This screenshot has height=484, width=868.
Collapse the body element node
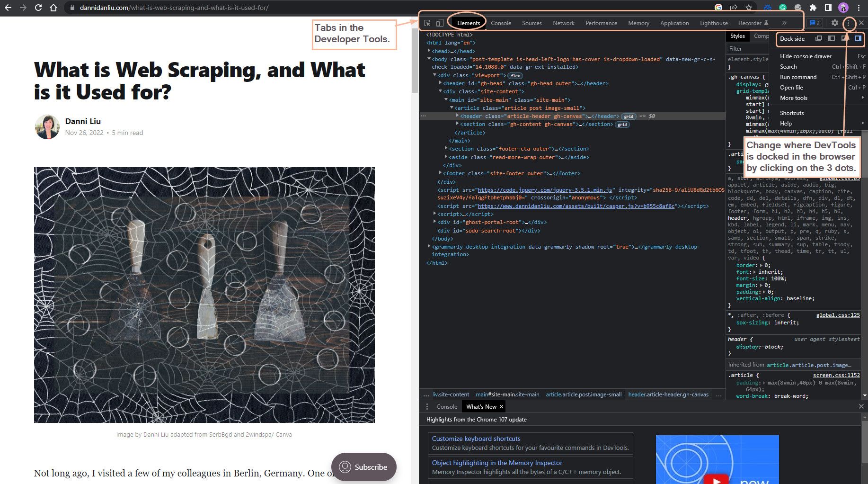pyautogui.click(x=429, y=59)
